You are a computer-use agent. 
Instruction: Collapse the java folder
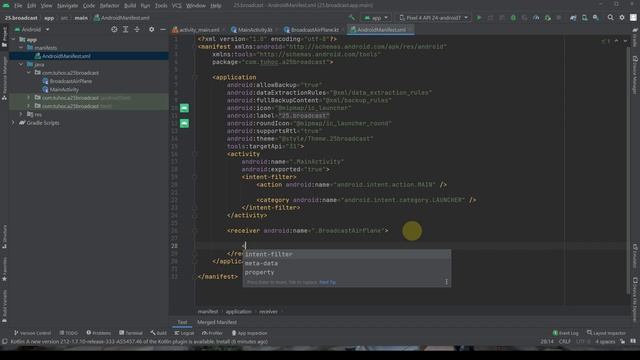point(21,64)
